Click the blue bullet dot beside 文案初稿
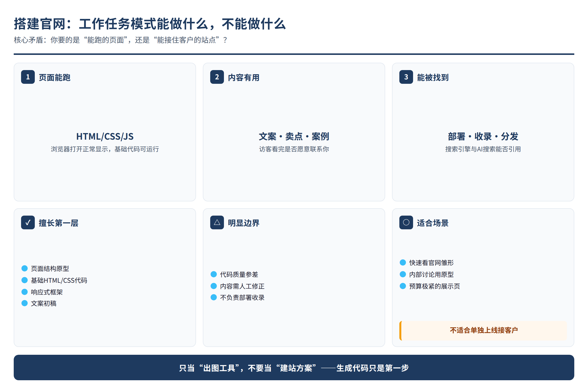588x392 pixels. click(x=24, y=304)
